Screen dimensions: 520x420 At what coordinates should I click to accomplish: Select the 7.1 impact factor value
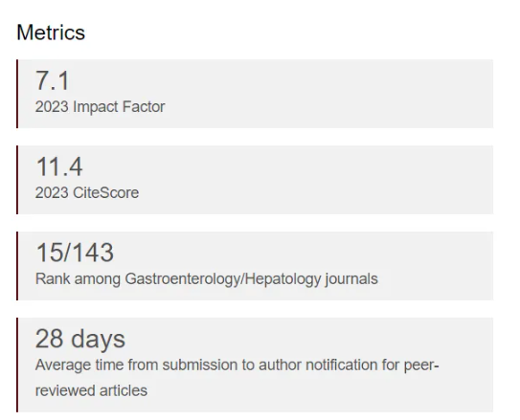[52, 80]
